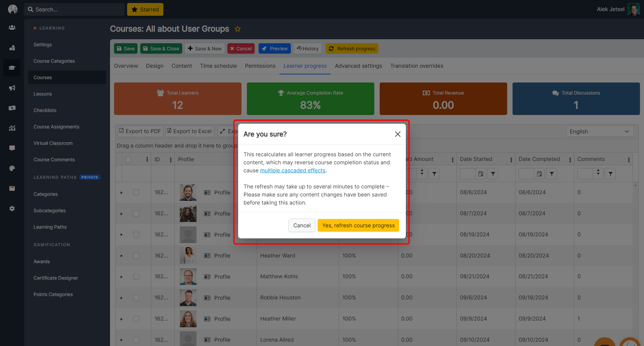644x346 pixels.
Task: Toggle the select-all checkbox in table header
Action: click(x=128, y=160)
